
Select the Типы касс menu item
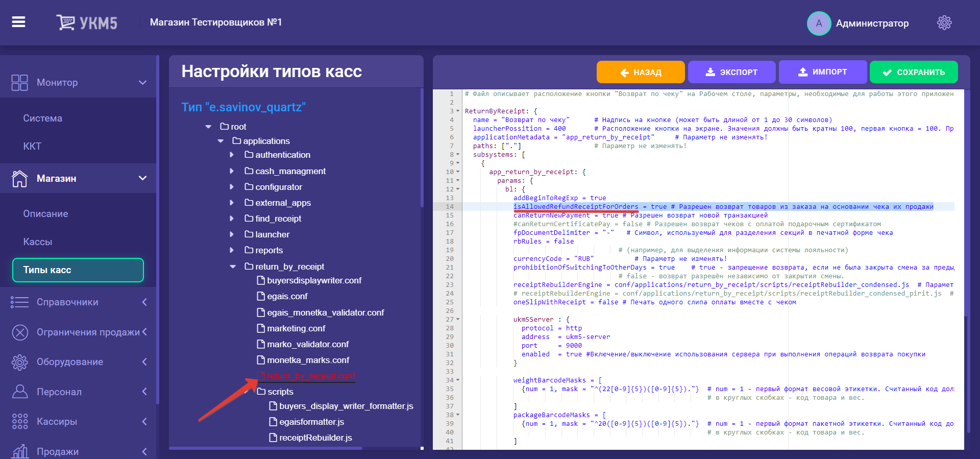point(78,270)
